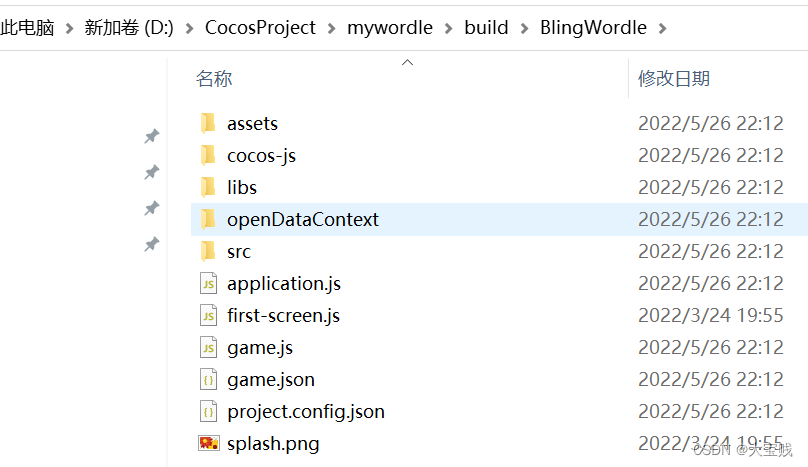The height and width of the screenshot is (467, 808).
Task: Click the src folder icon
Action: coord(208,251)
